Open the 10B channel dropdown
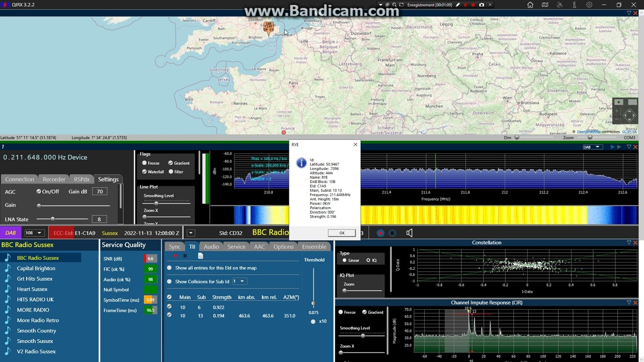Screen dimensions: 644x362 click(34, 233)
